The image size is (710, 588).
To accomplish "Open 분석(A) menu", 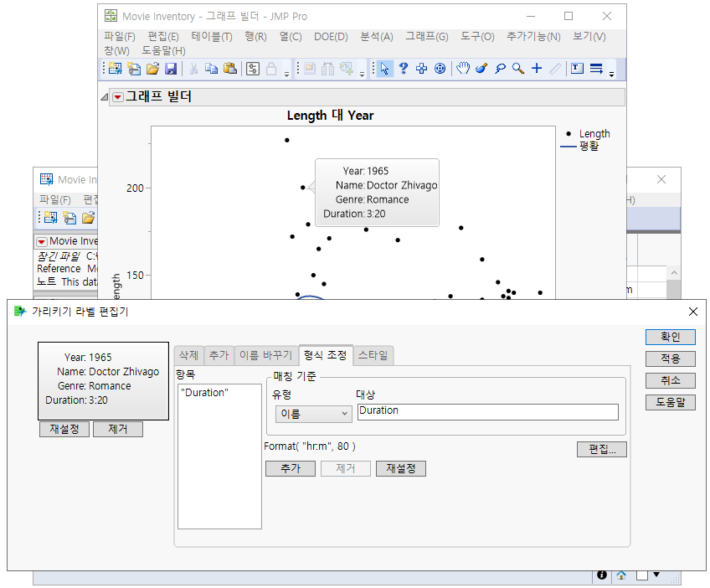I will [376, 37].
